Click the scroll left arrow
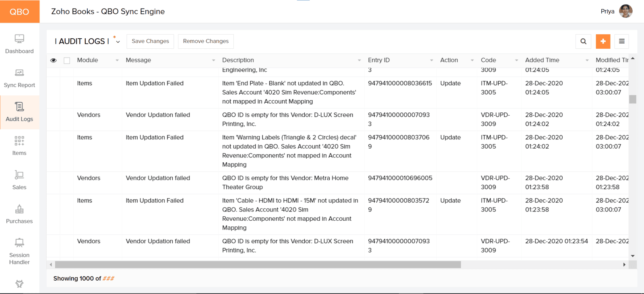Viewport: 644px width, 294px height. 51,265
